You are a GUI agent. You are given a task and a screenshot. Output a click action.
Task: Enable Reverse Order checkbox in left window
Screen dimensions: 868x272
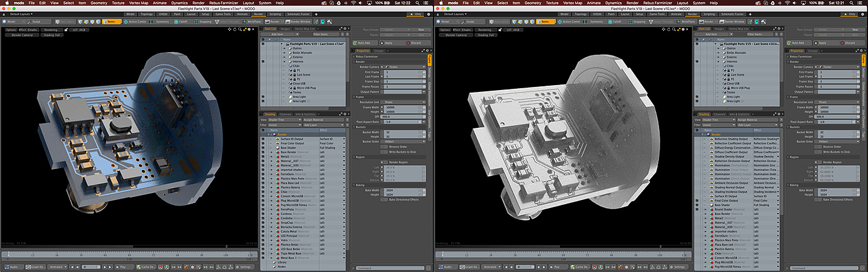[384, 147]
